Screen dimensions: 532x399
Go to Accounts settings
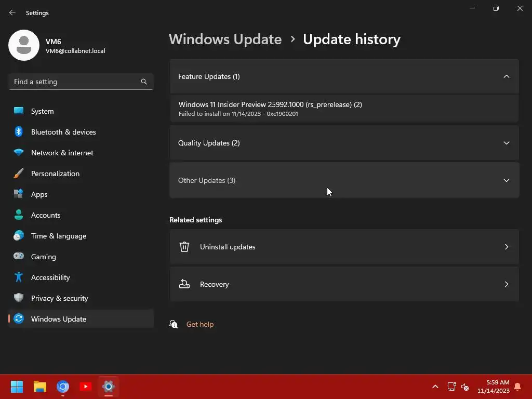point(81,215)
